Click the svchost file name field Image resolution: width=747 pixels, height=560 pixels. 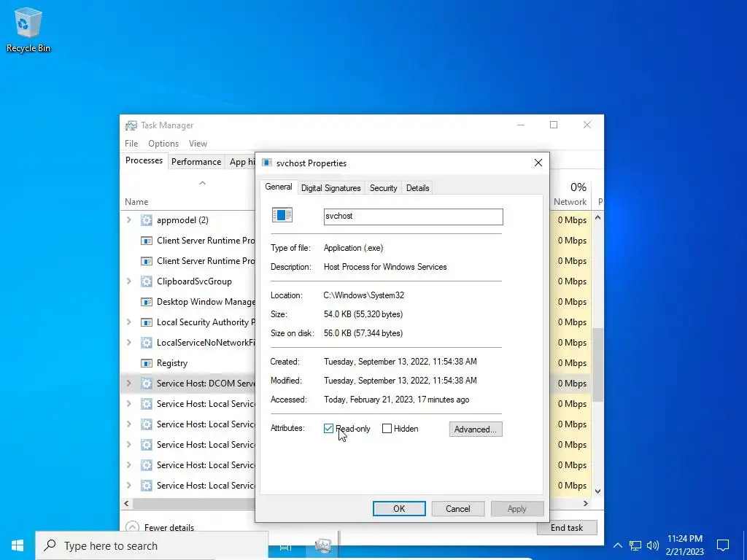[413, 216]
